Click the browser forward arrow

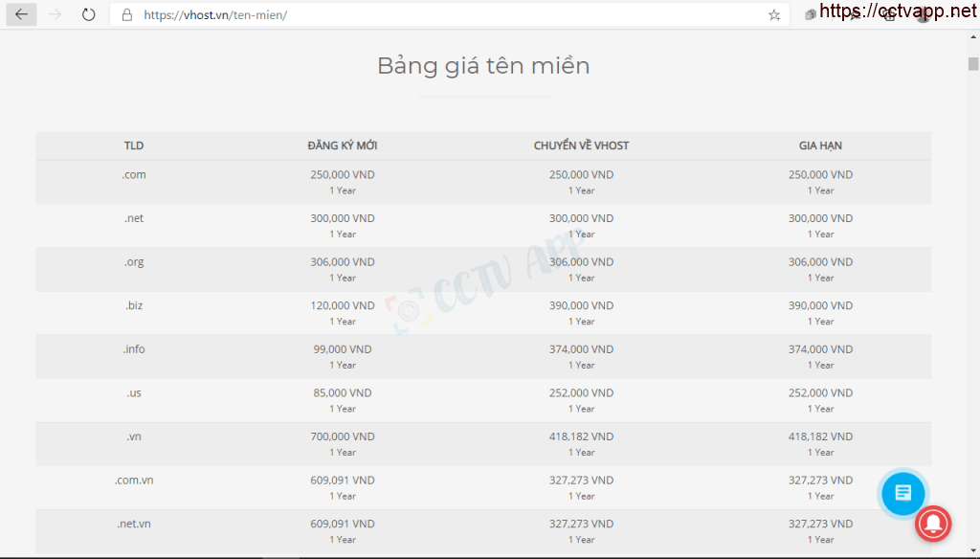pyautogui.click(x=55, y=14)
